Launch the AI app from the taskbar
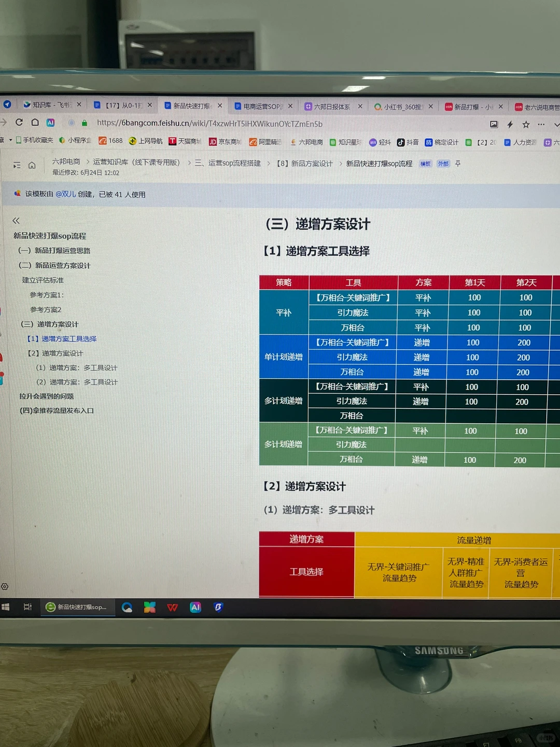Image resolution: width=560 pixels, height=747 pixels. 195,607
